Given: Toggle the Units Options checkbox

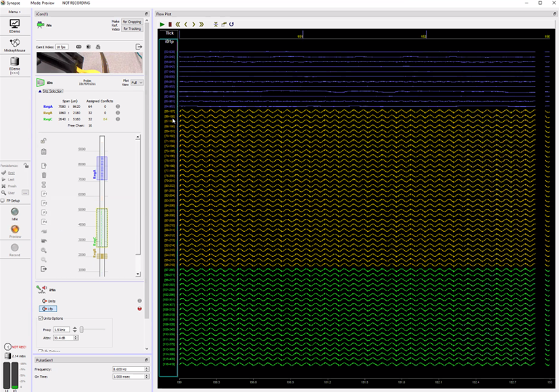Looking at the screenshot, I should 41,318.
